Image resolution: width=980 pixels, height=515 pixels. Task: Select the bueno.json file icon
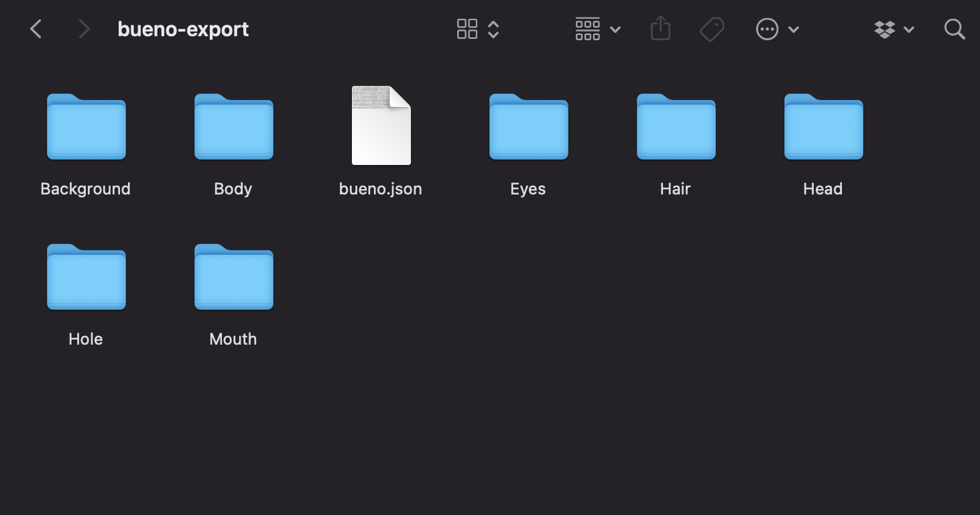tap(381, 126)
